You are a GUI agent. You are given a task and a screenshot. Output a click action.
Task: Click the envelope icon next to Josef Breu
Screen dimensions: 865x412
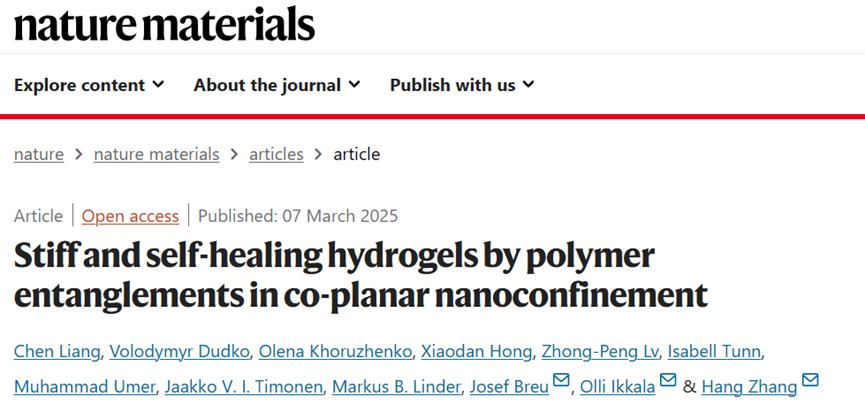click(561, 381)
